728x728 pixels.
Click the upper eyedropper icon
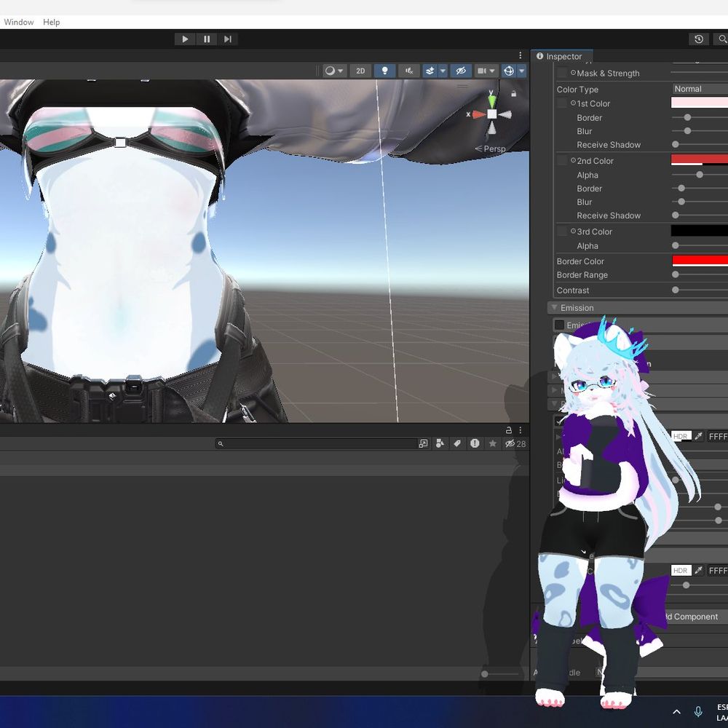click(x=698, y=436)
